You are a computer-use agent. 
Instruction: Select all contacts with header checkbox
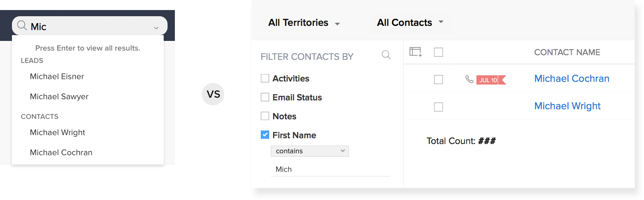438,52
